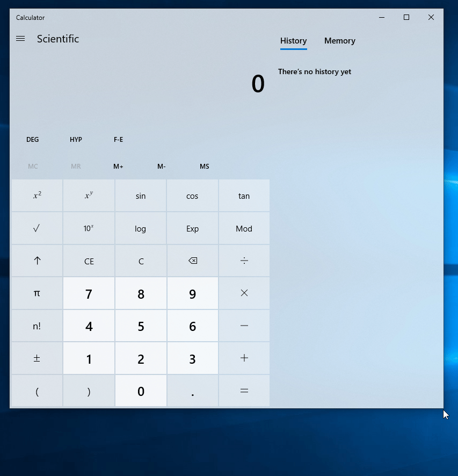458x476 pixels.
Task: Toggle HYP hyperbolic functions
Action: (76, 140)
